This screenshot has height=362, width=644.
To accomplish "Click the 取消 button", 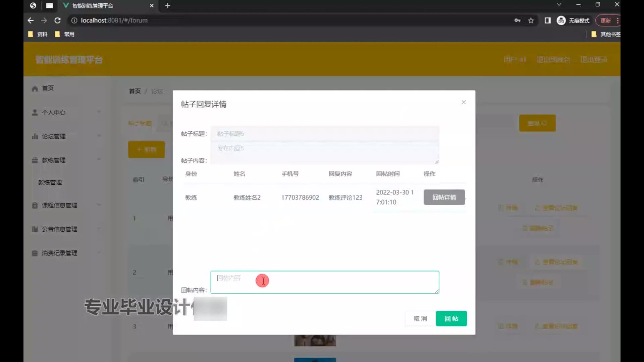I will click(420, 318).
